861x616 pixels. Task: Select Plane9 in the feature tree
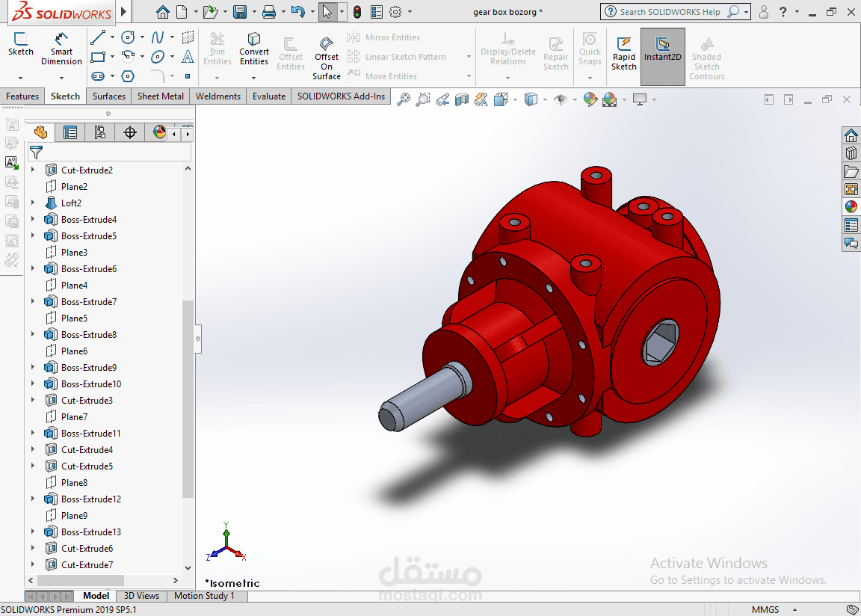74,516
